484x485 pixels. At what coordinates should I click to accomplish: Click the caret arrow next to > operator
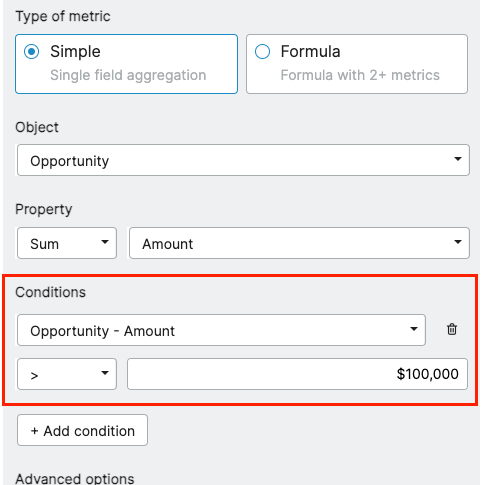click(x=105, y=373)
